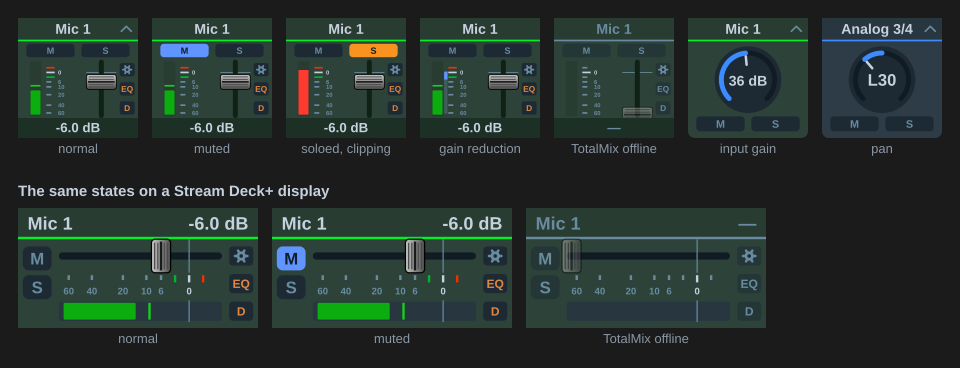Click the Stream Deck+ display heading
Image resolution: width=960 pixels, height=368 pixels.
point(173,191)
